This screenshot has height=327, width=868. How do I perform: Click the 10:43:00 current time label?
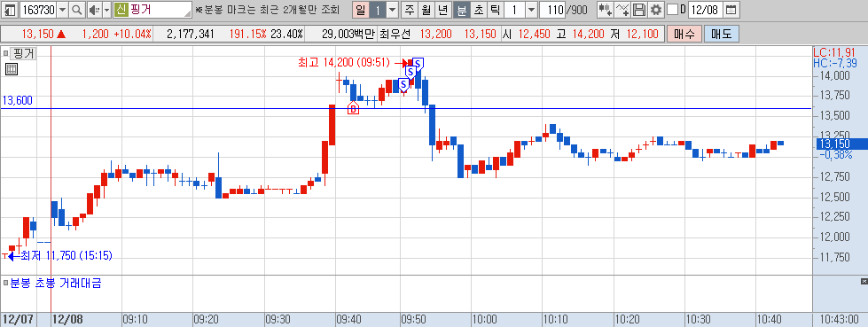[840, 319]
